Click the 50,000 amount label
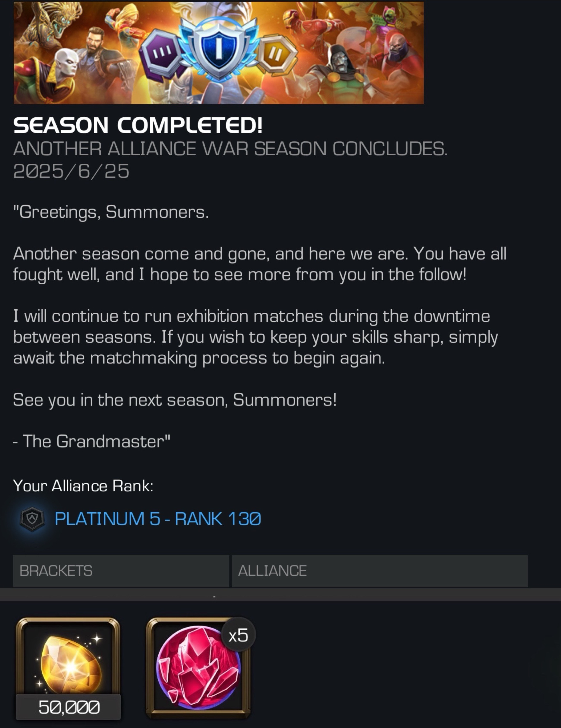This screenshot has height=728, width=561. point(69,707)
